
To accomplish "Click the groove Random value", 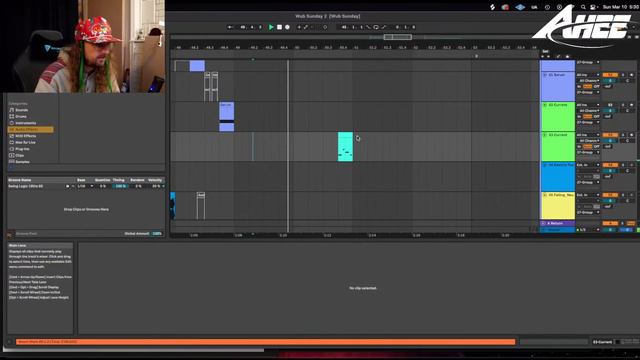I will (138, 186).
